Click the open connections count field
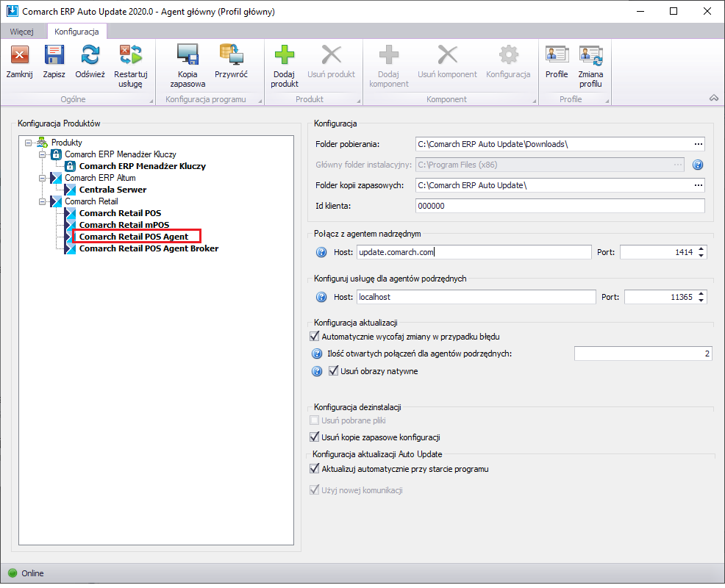This screenshot has height=588, width=725. click(x=643, y=354)
